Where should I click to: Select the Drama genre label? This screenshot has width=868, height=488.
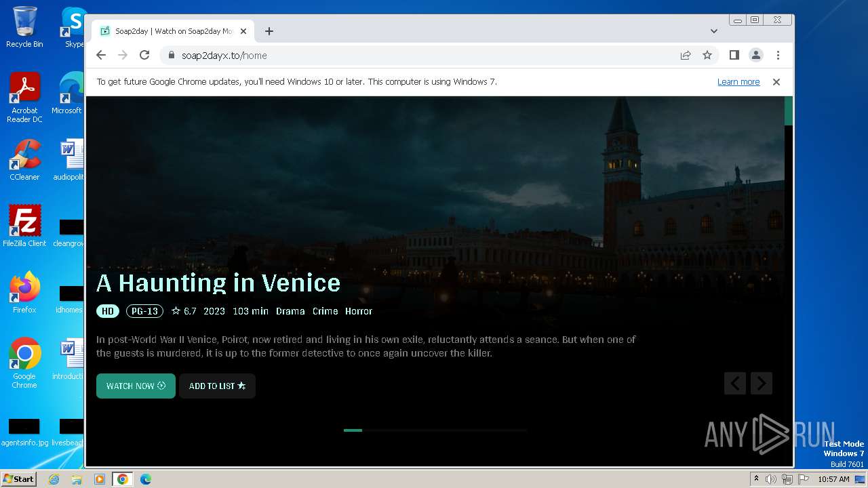[x=290, y=311]
